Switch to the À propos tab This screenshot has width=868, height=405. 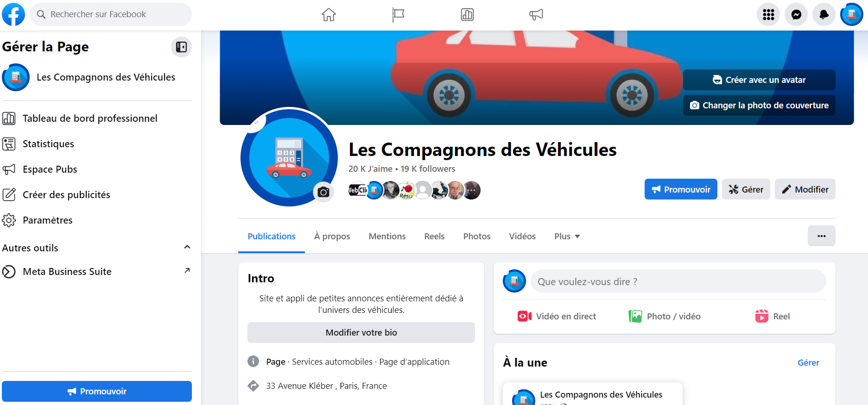pyautogui.click(x=332, y=236)
